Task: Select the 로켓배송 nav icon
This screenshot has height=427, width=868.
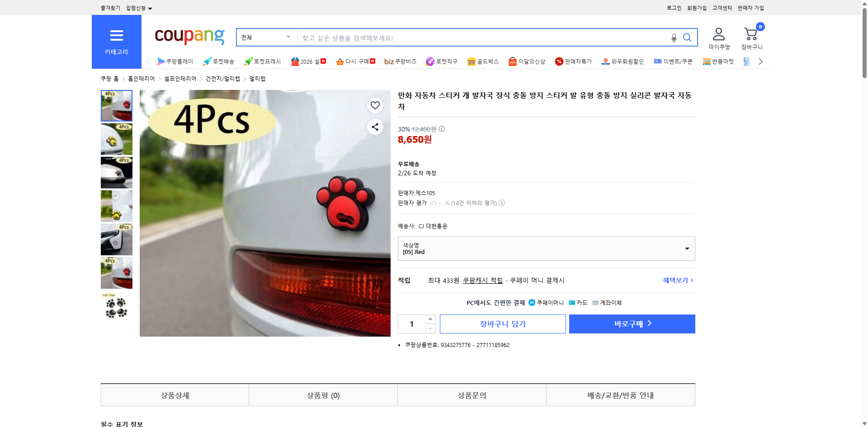Action: click(218, 61)
